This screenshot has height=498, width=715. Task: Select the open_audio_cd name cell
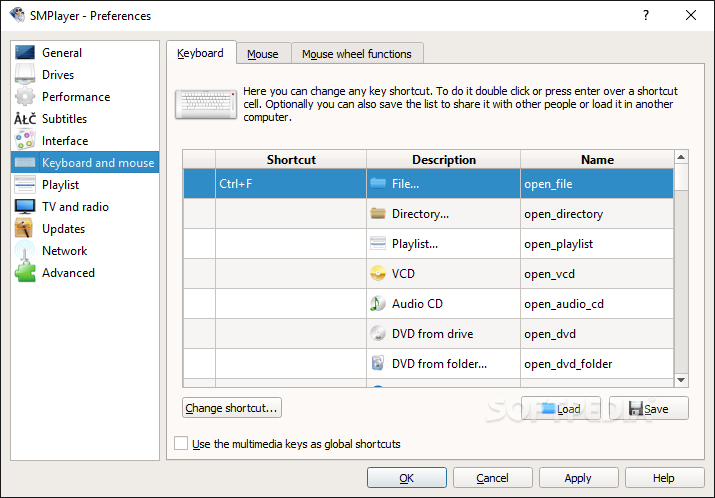point(597,304)
